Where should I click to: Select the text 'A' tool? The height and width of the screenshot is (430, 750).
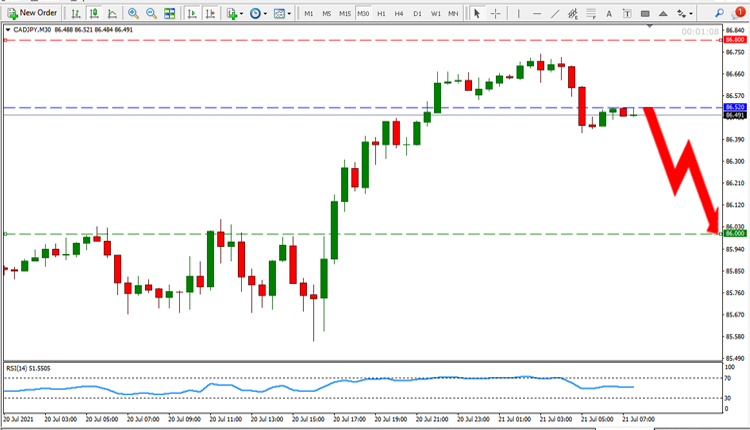click(x=609, y=13)
